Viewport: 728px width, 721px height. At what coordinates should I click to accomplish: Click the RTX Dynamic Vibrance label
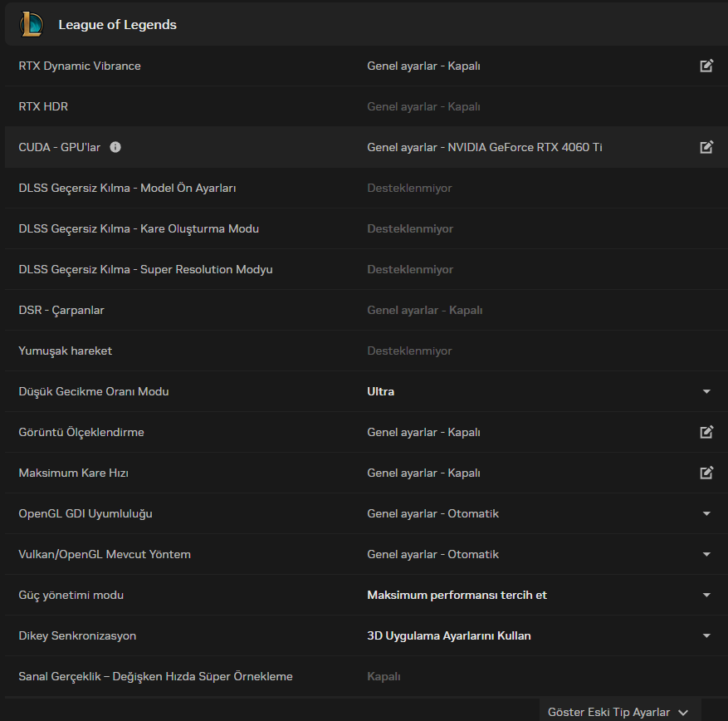80,66
